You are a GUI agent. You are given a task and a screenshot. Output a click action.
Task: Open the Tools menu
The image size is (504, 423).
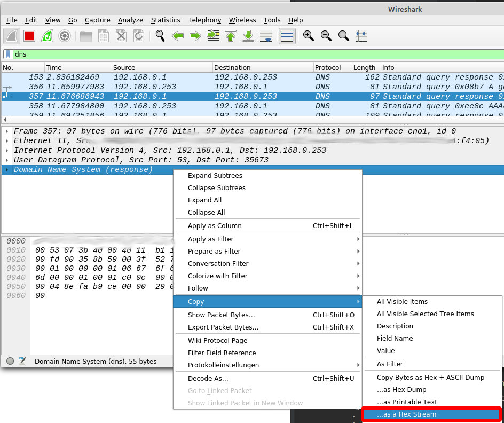click(272, 20)
